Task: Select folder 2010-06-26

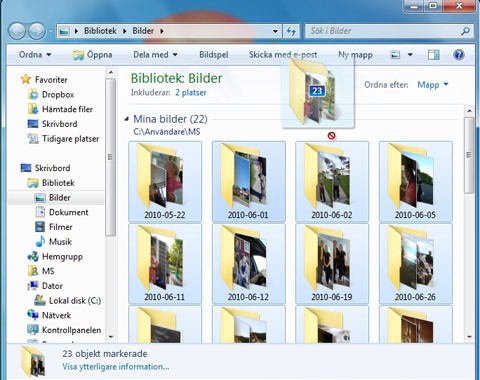Action: (x=416, y=264)
